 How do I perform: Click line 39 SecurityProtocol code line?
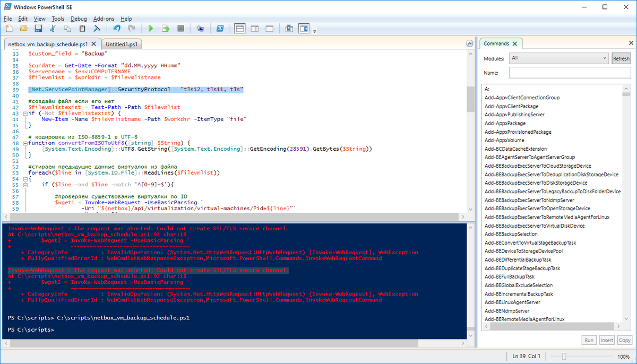(136, 90)
